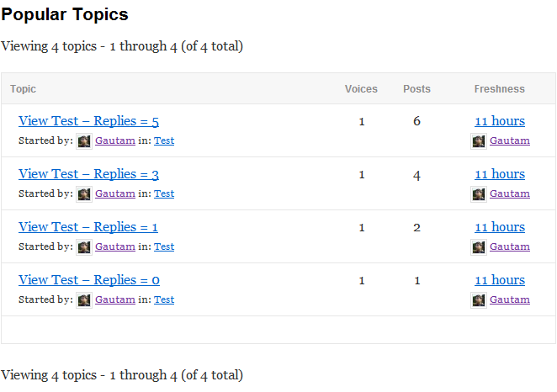Image resolution: width=557 pixels, height=392 pixels.
Task: Click Gautam avatar under Replies = 5 topic
Action: click(84, 141)
